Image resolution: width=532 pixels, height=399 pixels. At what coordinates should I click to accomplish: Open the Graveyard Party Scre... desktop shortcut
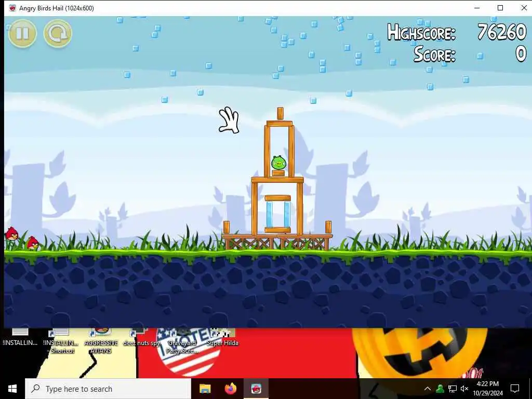click(182, 341)
